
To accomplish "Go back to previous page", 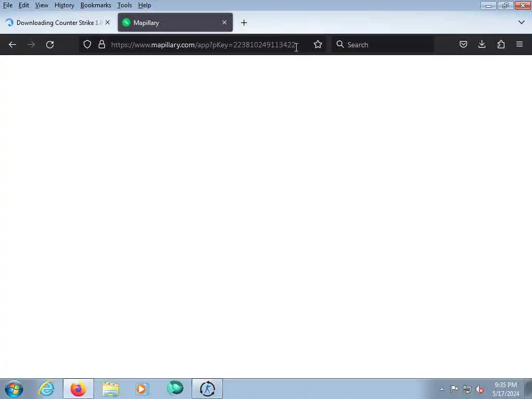I will coord(12,45).
